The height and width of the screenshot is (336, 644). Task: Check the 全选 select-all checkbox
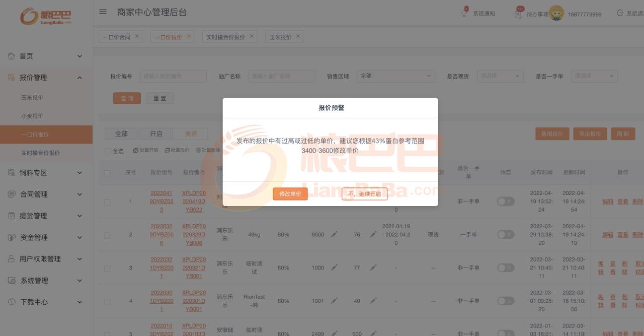[x=108, y=151]
